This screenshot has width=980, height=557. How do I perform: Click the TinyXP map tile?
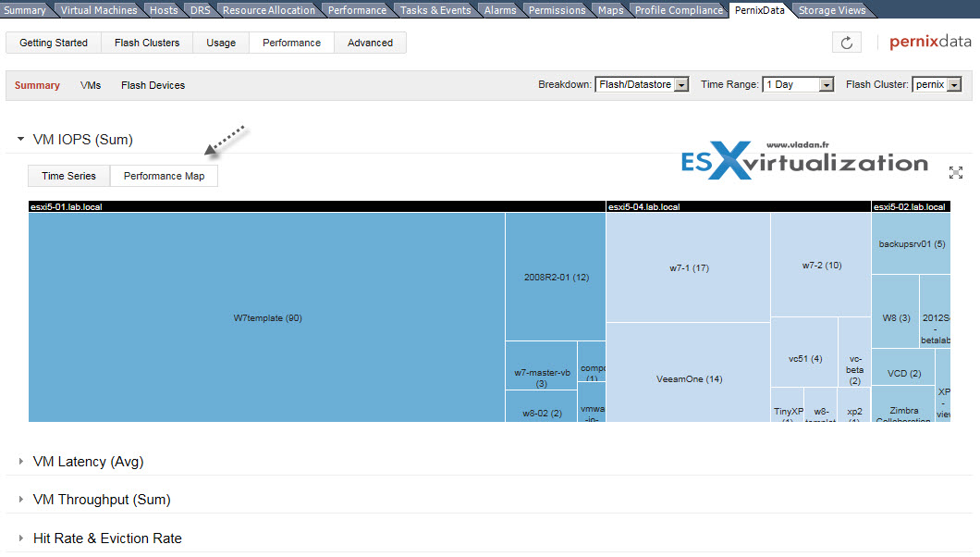788,405
